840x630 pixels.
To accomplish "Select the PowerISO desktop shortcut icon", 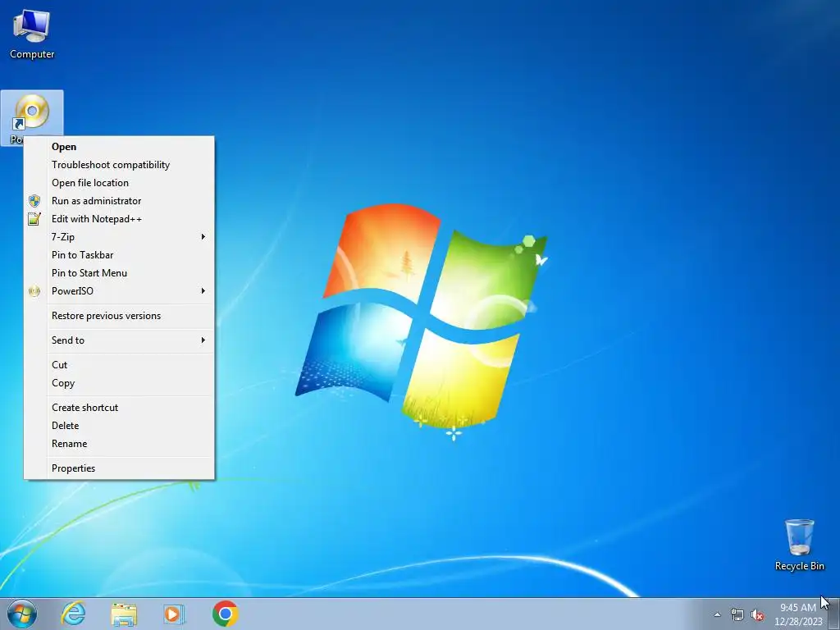I will pos(32,113).
